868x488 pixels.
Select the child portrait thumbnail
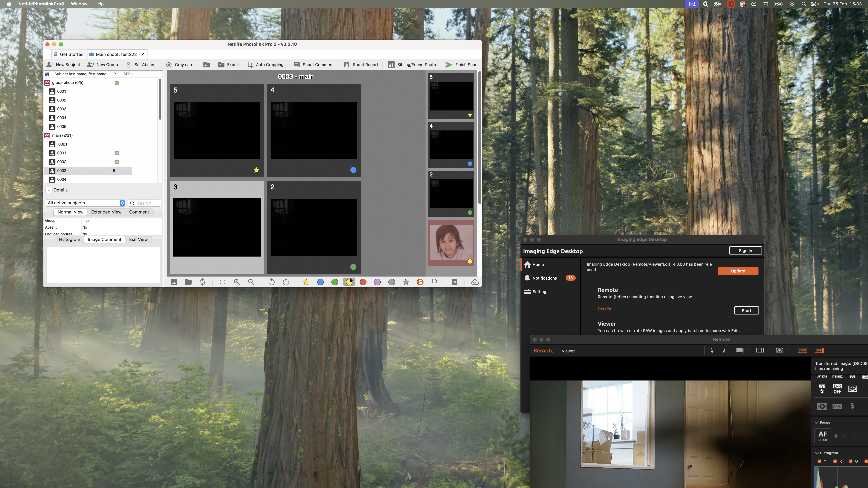(x=451, y=242)
